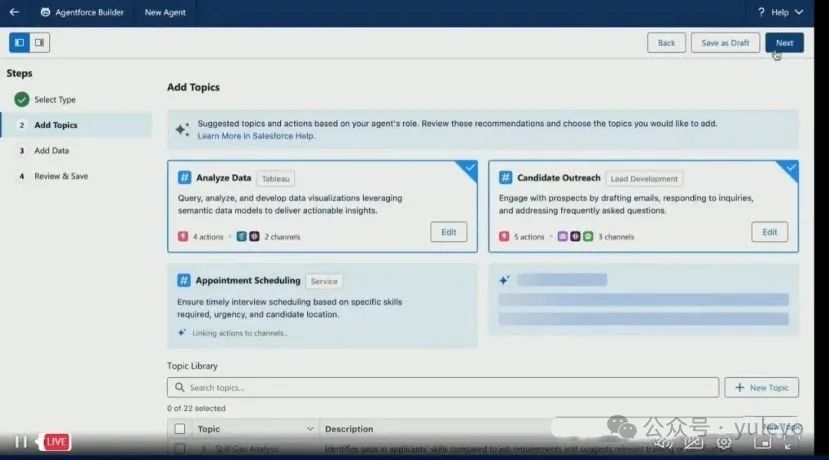
Task: Click the Lead Development tag
Action: click(644, 179)
